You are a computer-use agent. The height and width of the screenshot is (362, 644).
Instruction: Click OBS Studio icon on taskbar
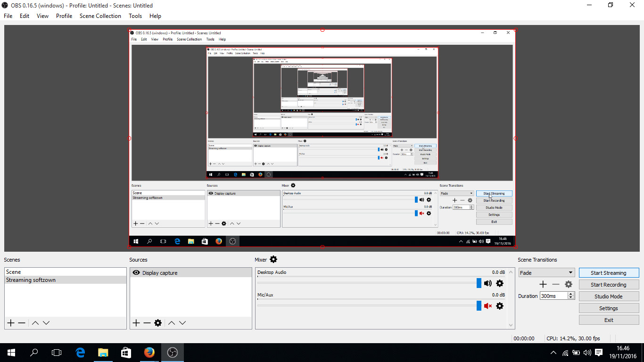tap(172, 353)
